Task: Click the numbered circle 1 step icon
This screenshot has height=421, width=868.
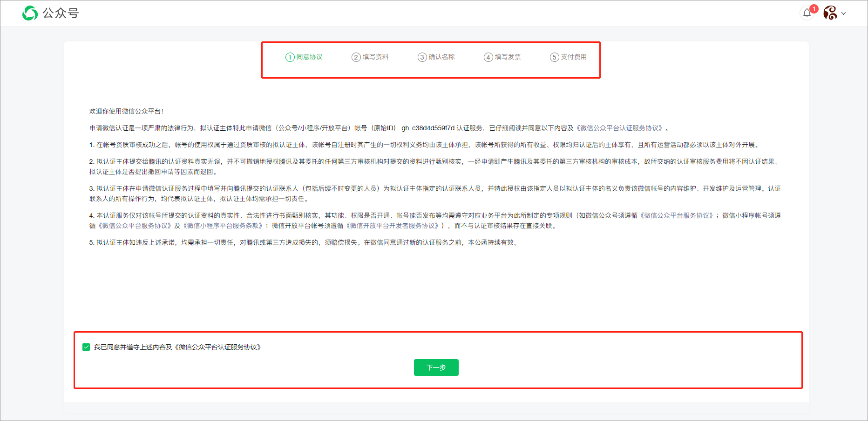Action: coord(290,57)
